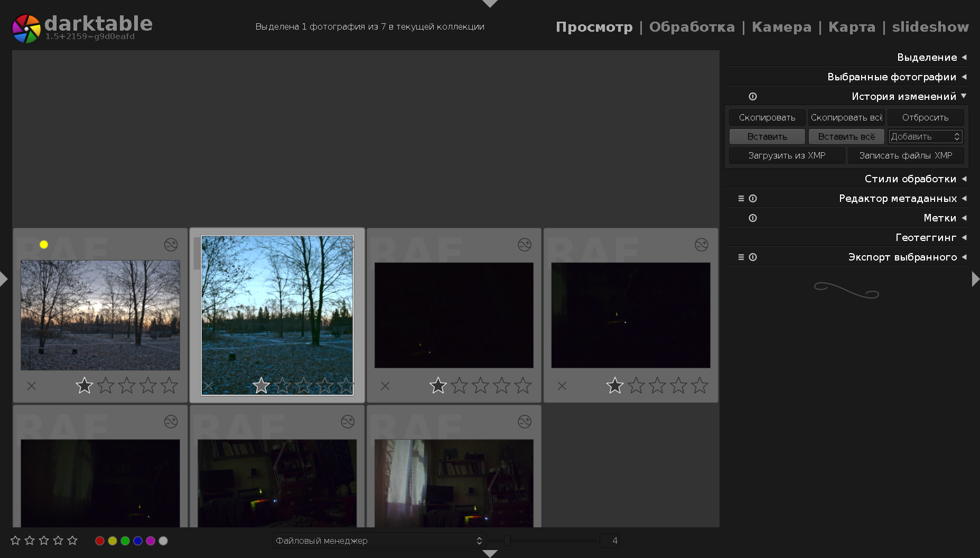
Task: Open the Файловый менеджер layout dropdown
Action: [x=378, y=541]
